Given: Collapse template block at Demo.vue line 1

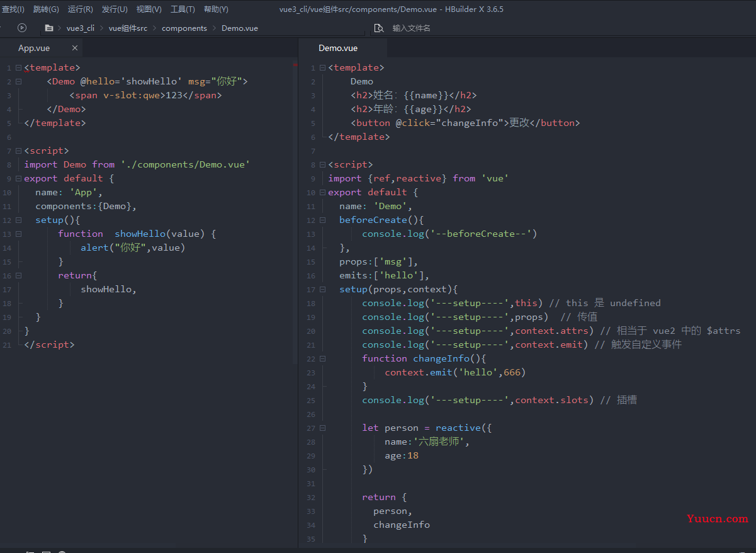Looking at the screenshot, I should click(x=322, y=67).
